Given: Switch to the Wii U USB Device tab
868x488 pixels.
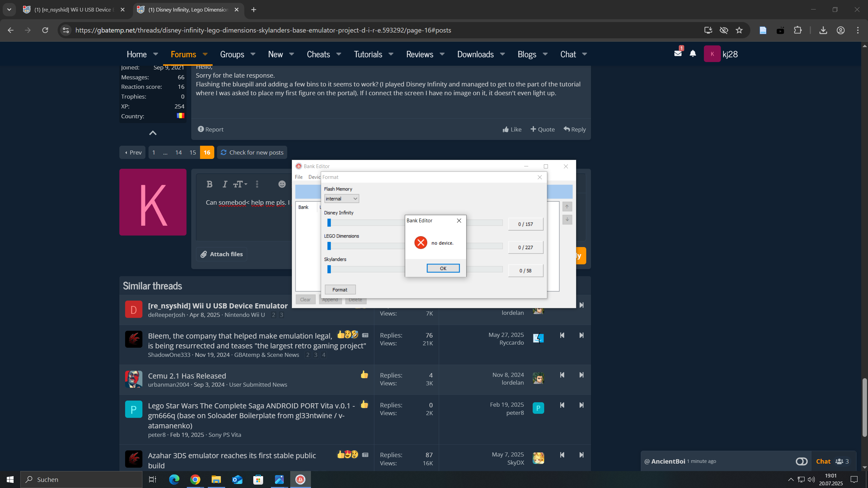Looking at the screenshot, I should point(74,10).
